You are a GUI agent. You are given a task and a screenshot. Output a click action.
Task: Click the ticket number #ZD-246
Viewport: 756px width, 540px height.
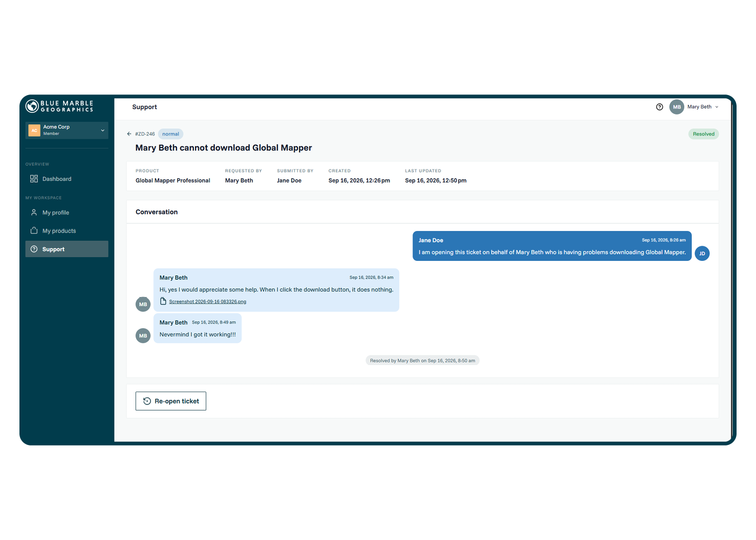click(145, 134)
